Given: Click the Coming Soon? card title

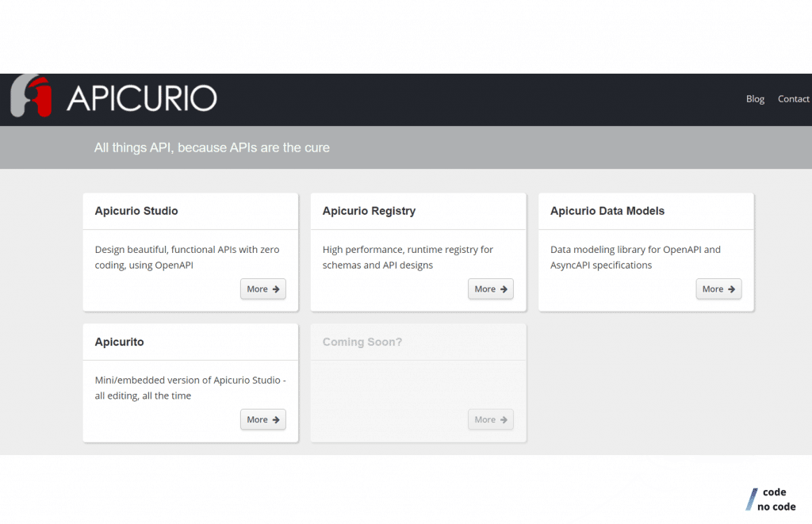Looking at the screenshot, I should click(x=362, y=342).
